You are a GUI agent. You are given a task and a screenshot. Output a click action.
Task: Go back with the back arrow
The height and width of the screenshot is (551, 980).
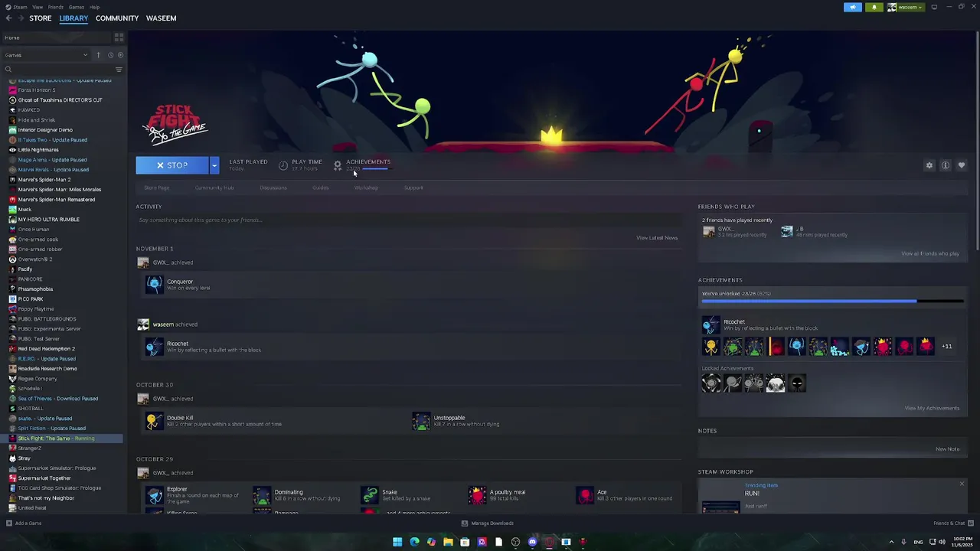8,18
